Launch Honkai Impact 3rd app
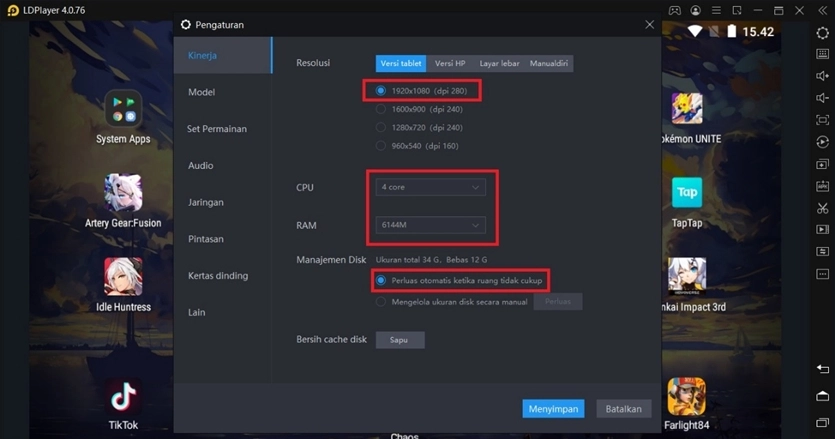835x439 pixels. pyautogui.click(x=687, y=277)
